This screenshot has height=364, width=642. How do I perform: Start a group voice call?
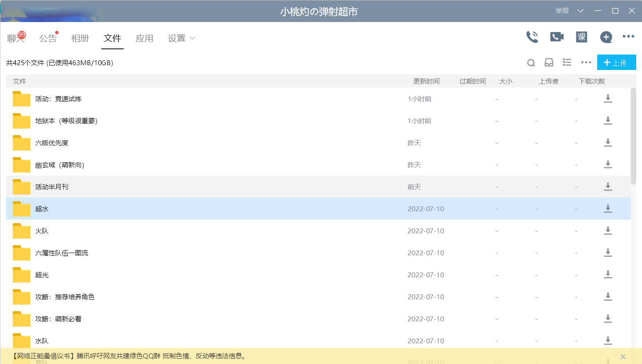pos(532,37)
